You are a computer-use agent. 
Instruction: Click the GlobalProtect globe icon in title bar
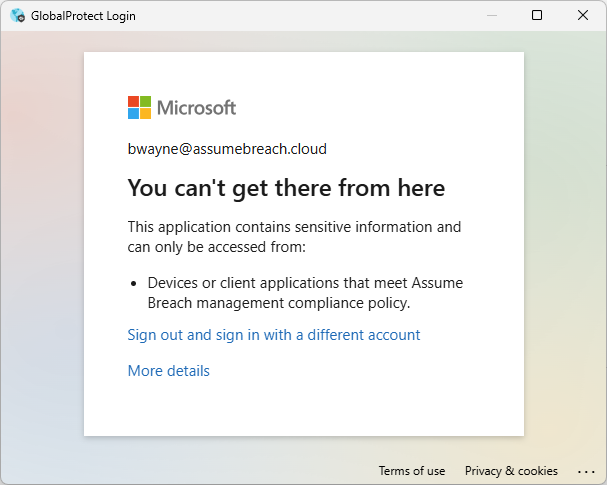point(17,15)
